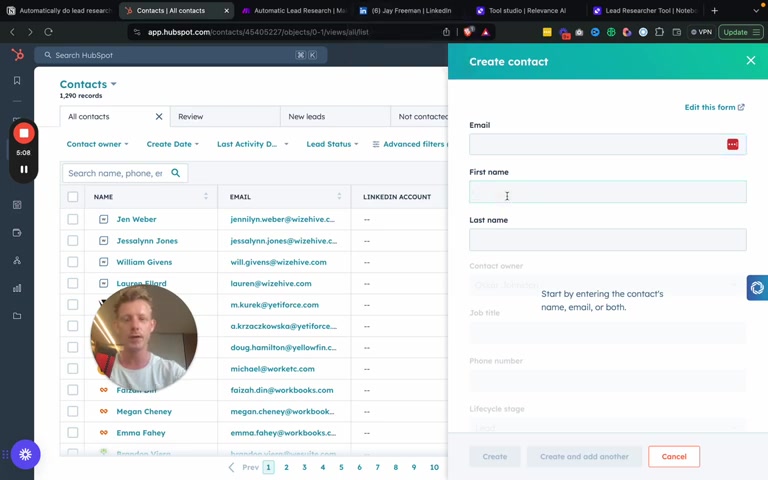The width and height of the screenshot is (768, 480).
Task: Select checkbox for m.kurek@yetiforce.com row
Action: [x=72, y=305]
